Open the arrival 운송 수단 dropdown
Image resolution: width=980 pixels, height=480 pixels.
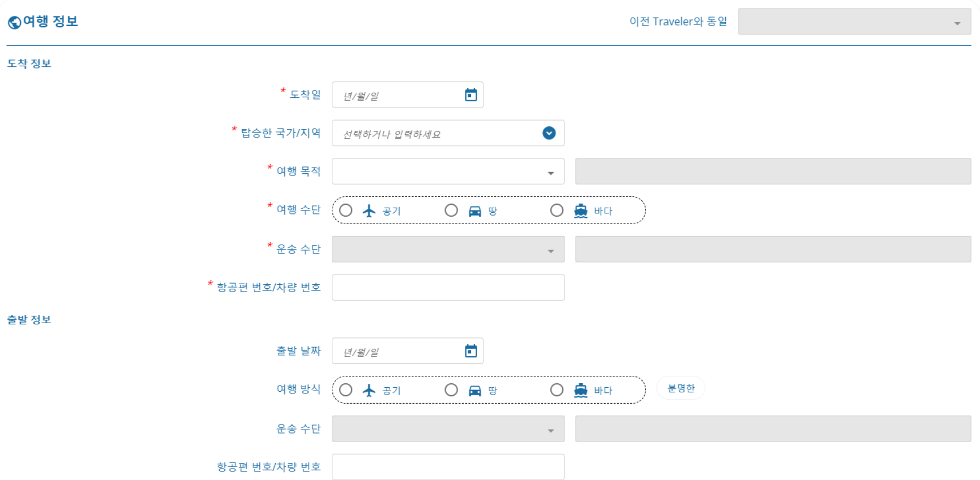pyautogui.click(x=448, y=249)
